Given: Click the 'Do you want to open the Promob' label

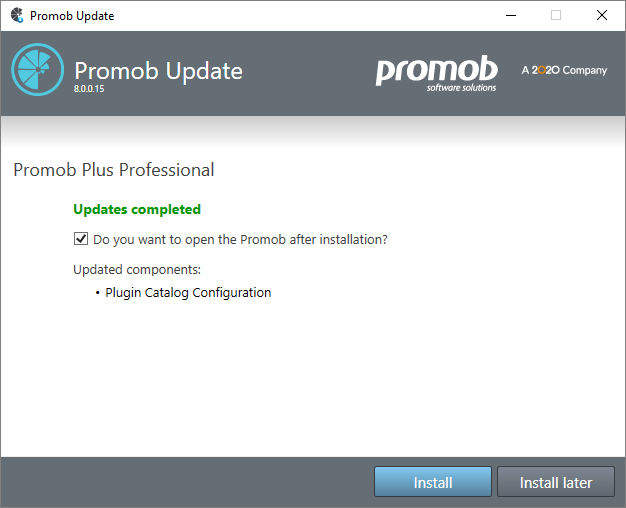Looking at the screenshot, I should click(240, 240).
